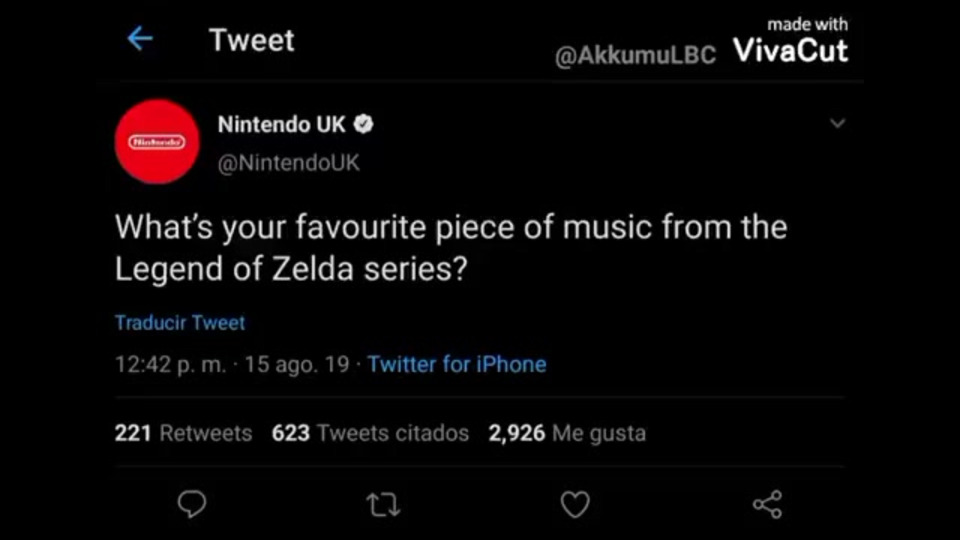Image resolution: width=960 pixels, height=540 pixels.
Task: Click the @AkkumuLBC watermark text
Action: click(636, 56)
